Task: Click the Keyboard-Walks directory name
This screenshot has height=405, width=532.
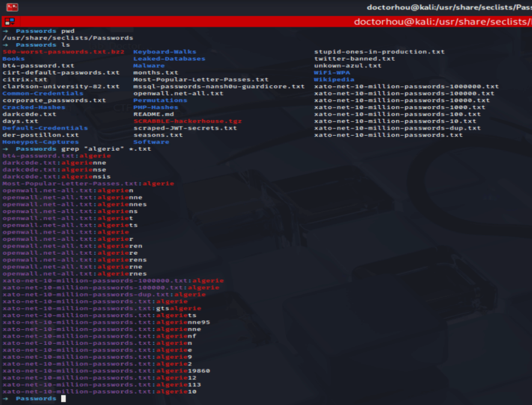Action: [165, 52]
